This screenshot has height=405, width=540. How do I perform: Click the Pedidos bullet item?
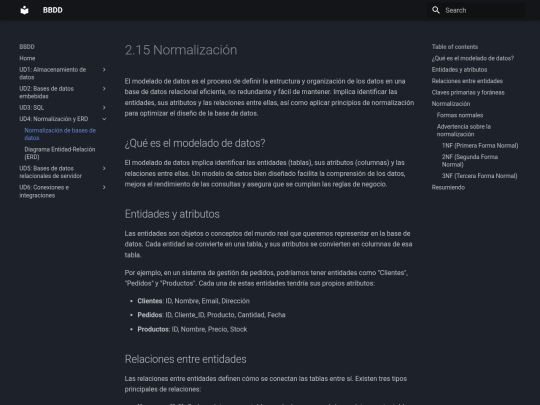[211, 315]
